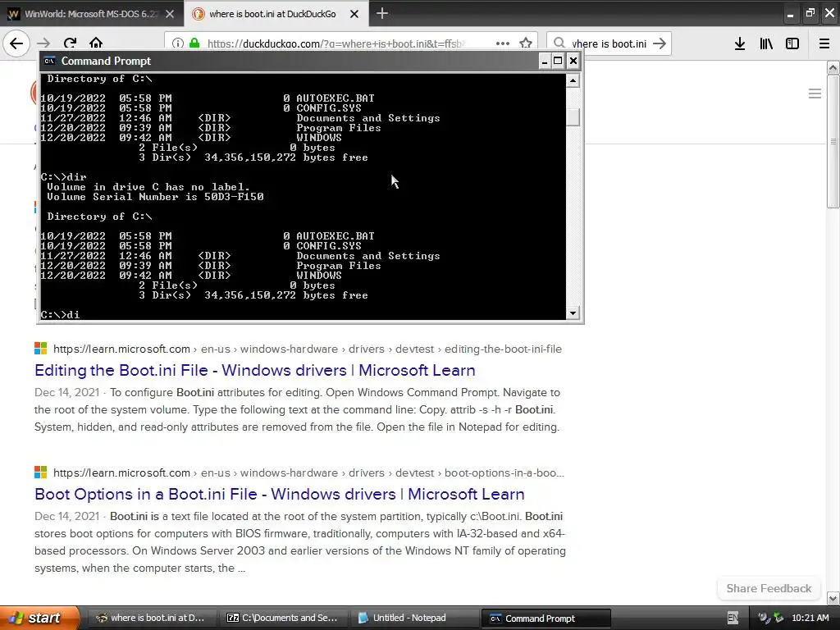Bookmark this page with the star icon
Screen dimensions: 840x630
coord(526,43)
